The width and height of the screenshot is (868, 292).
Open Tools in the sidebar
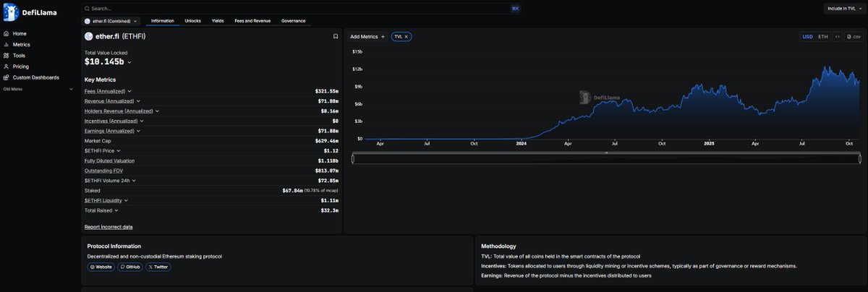coord(19,55)
